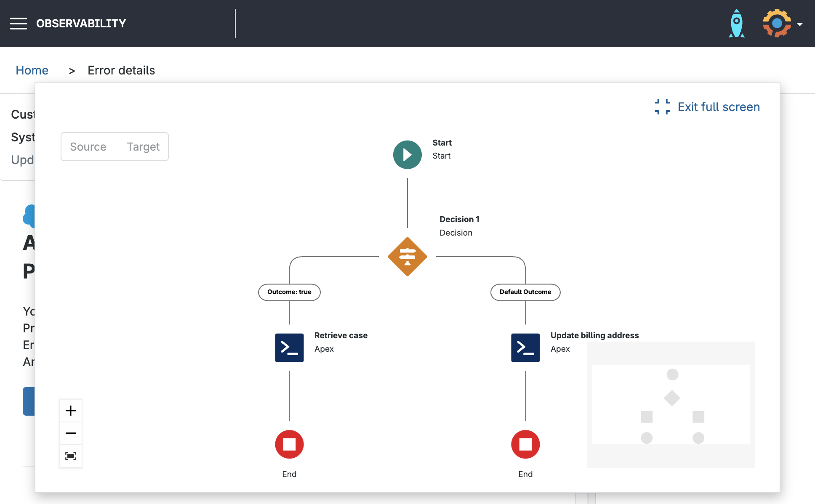This screenshot has height=504, width=815.
Task: Fit the flow diagram to view
Action: [x=71, y=456]
